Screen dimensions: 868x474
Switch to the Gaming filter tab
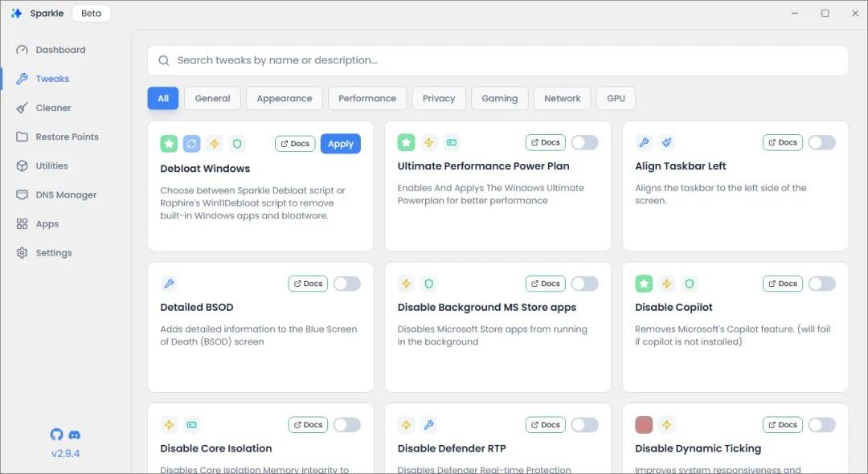(x=499, y=99)
